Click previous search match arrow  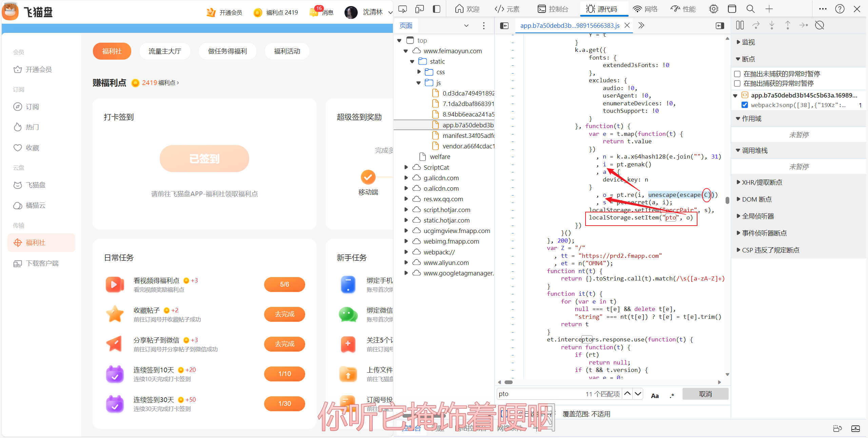[x=627, y=394]
